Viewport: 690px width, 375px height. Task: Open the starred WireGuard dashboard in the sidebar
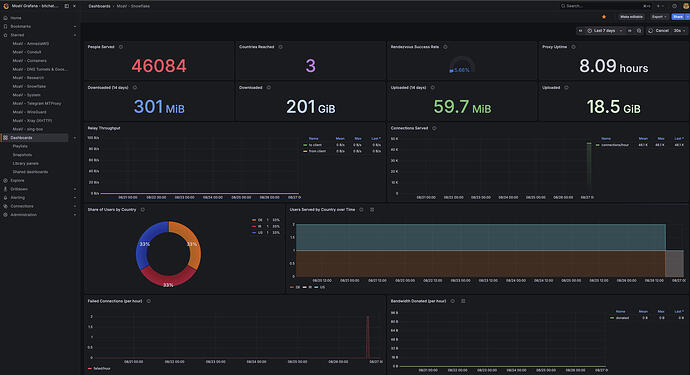point(29,112)
